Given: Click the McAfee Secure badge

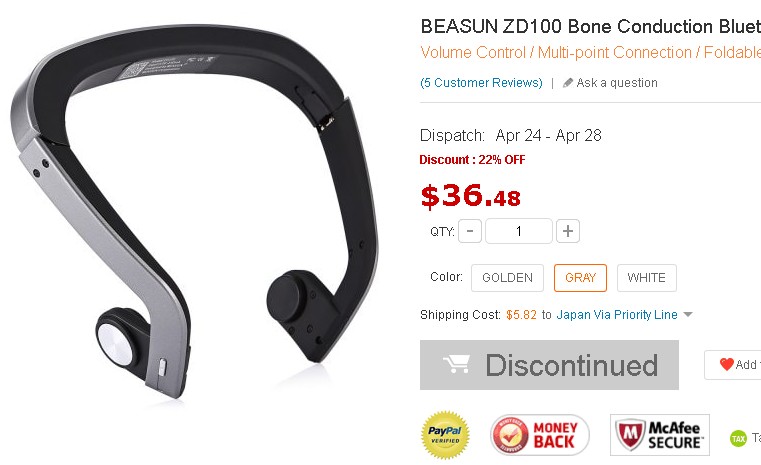Looking at the screenshot, I should click(660, 435).
